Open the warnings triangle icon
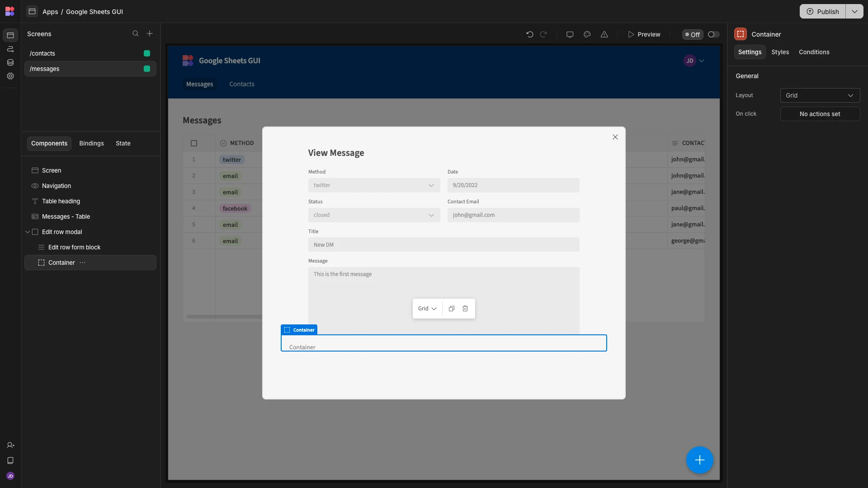This screenshot has height=488, width=868. point(604,34)
